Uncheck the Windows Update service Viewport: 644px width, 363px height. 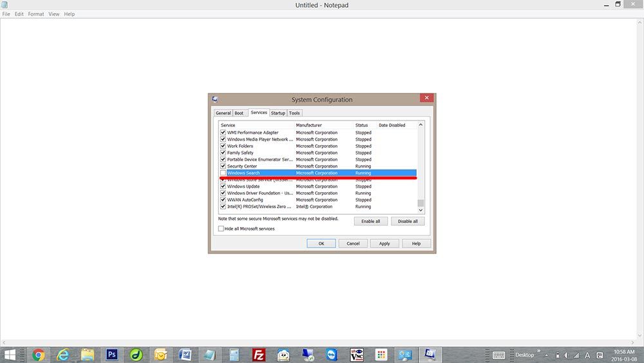click(223, 186)
